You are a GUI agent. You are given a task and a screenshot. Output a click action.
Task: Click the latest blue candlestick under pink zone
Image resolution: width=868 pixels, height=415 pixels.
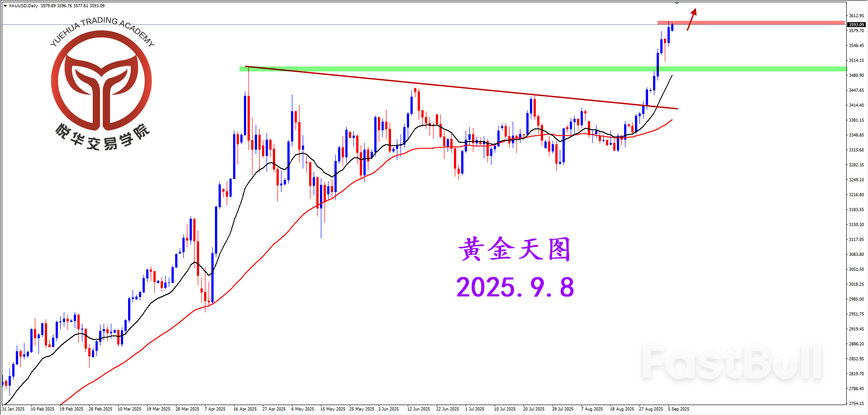(672, 28)
